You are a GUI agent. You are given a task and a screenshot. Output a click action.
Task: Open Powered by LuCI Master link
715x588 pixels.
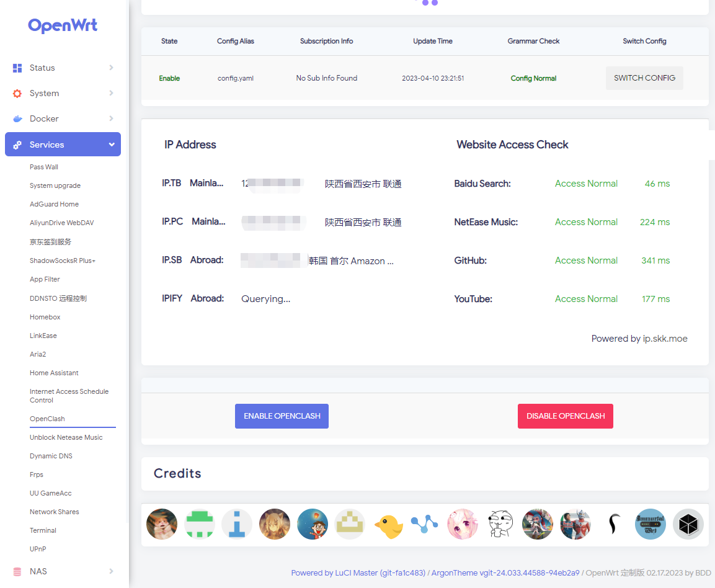358,573
